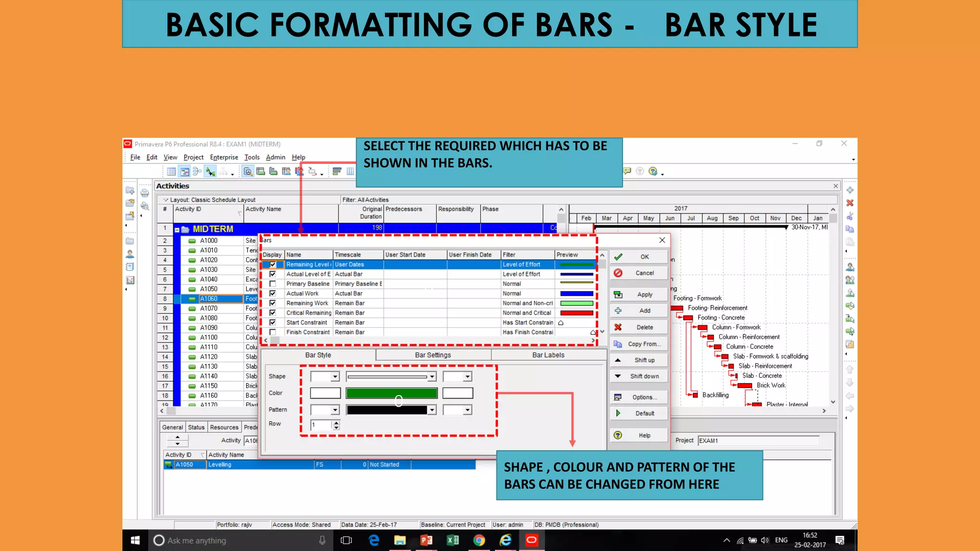Click the Default green arrow icon
Screen dimensions: 980x551
(618, 413)
